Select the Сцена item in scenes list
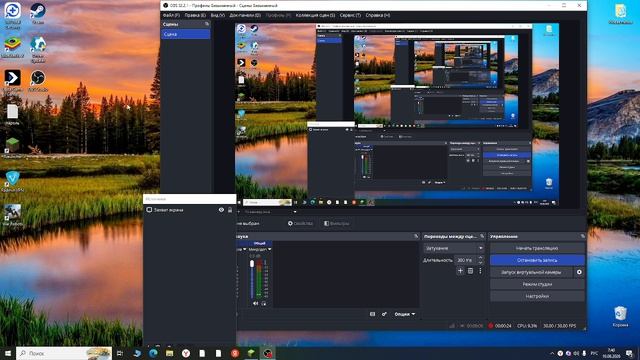Screen dimensions: 640x360 pos(186,34)
